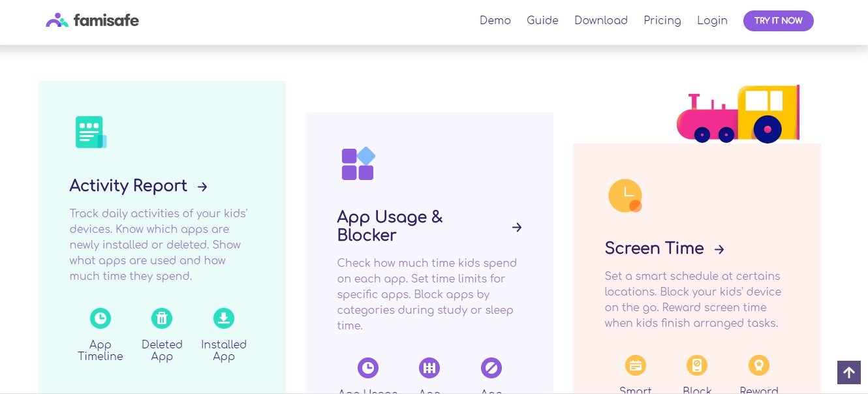This screenshot has width=868, height=394.
Task: Click the Deleted App trash icon
Action: click(162, 318)
